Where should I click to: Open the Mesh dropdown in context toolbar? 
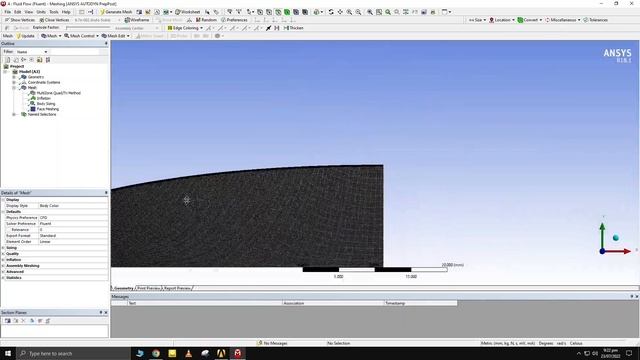pos(51,36)
